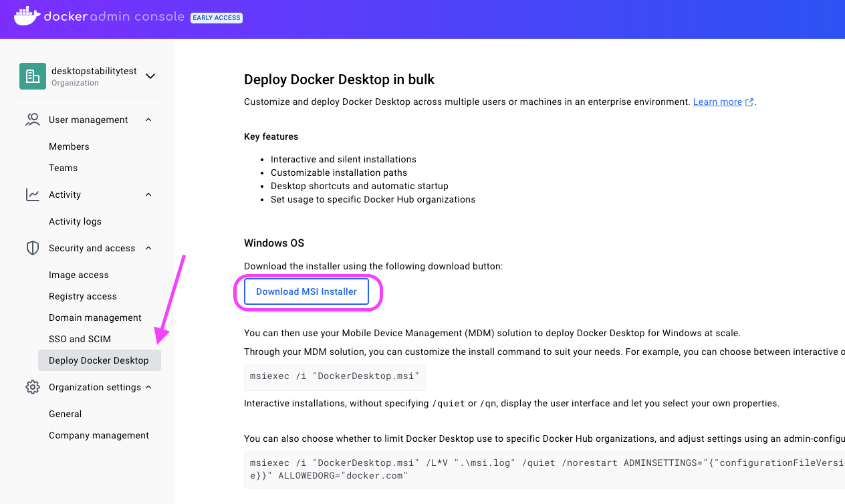Click Download MSI Installer
This screenshot has height=504, width=845.
click(x=307, y=291)
